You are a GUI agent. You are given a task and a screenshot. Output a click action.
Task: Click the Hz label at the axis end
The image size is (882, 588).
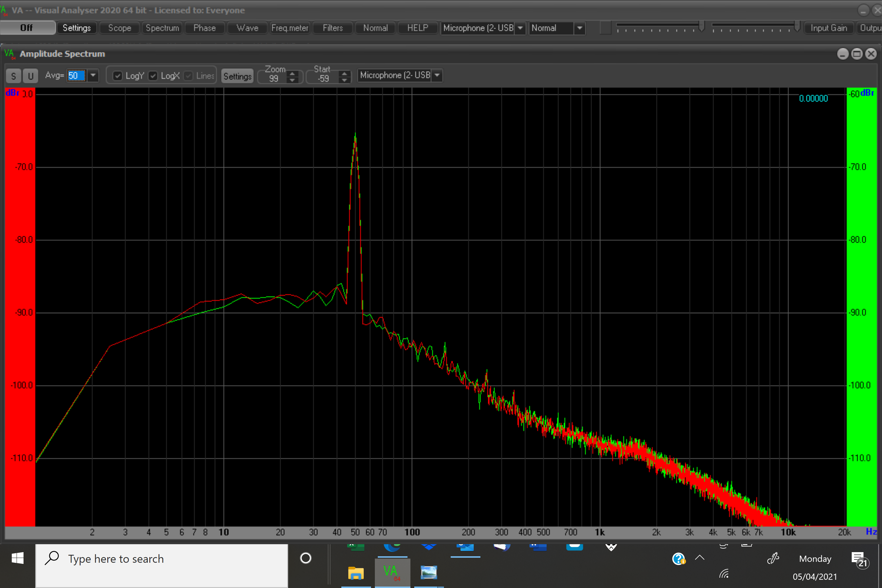click(x=871, y=532)
